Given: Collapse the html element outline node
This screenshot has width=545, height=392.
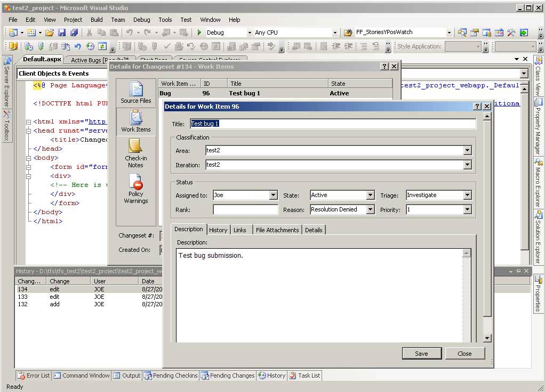Looking at the screenshot, I should click(x=28, y=122).
